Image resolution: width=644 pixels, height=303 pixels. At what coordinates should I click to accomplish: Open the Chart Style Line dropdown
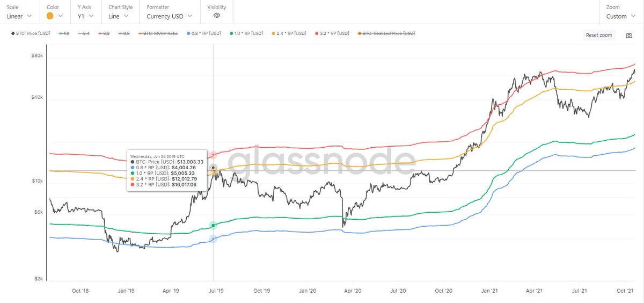pyautogui.click(x=119, y=16)
